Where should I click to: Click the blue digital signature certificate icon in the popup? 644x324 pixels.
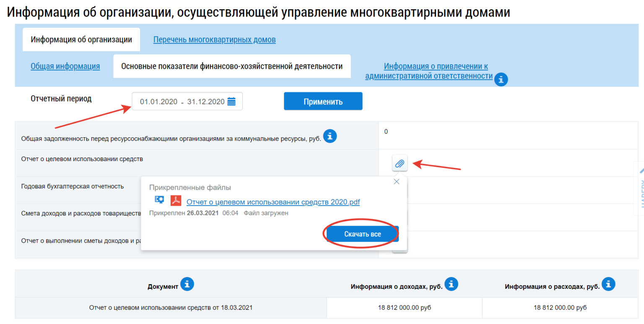[159, 200]
